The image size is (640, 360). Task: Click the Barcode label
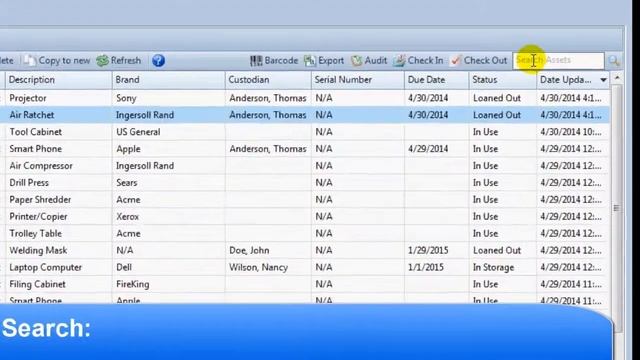click(281, 60)
